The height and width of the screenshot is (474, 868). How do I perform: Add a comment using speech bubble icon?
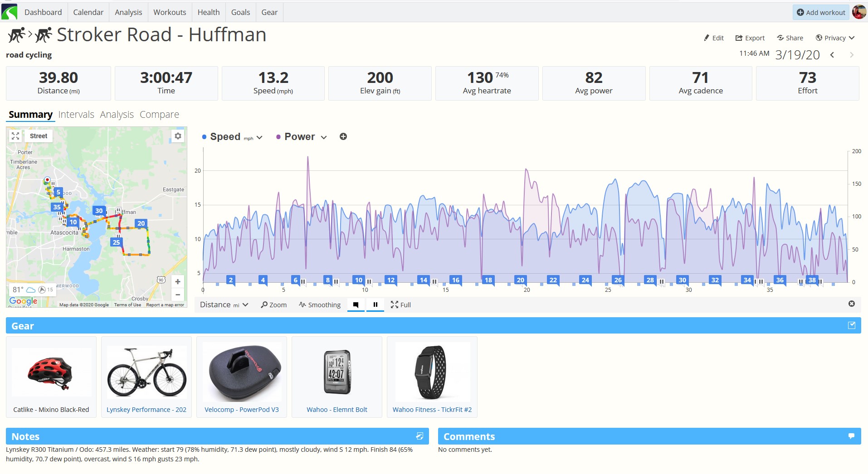851,436
